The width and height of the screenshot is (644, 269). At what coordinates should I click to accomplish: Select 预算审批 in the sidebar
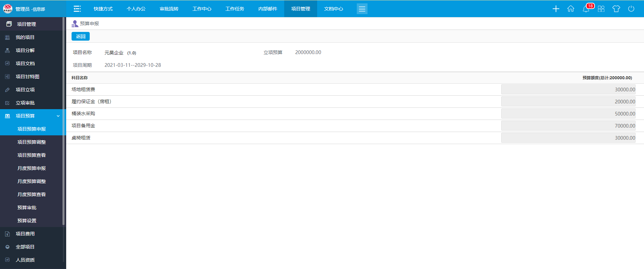tap(27, 208)
